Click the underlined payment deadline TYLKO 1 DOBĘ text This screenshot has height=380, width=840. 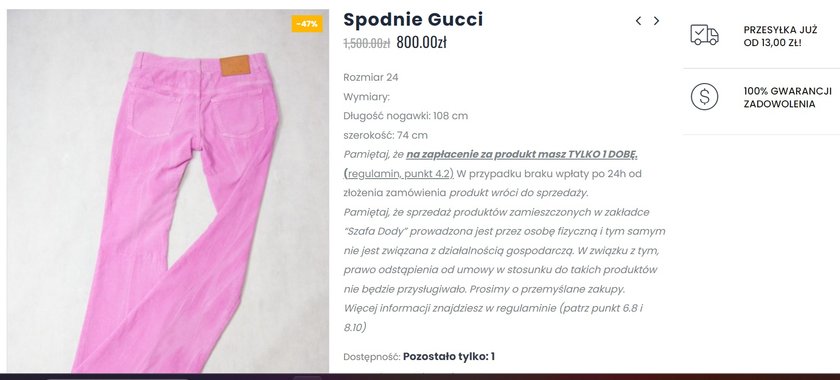point(522,154)
